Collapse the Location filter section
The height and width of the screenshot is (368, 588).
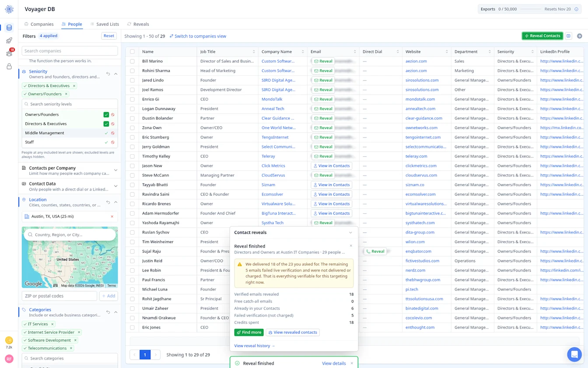point(116,202)
